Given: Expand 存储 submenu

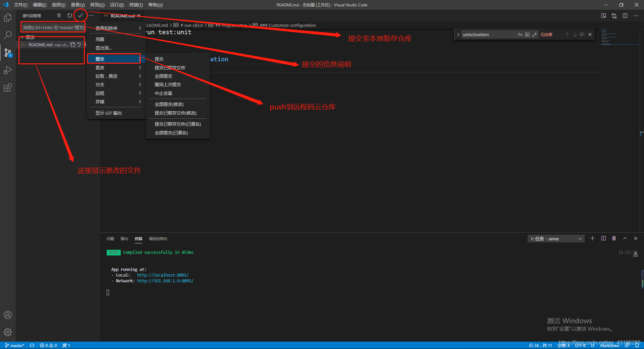Looking at the screenshot, I should pyautogui.click(x=116, y=102).
